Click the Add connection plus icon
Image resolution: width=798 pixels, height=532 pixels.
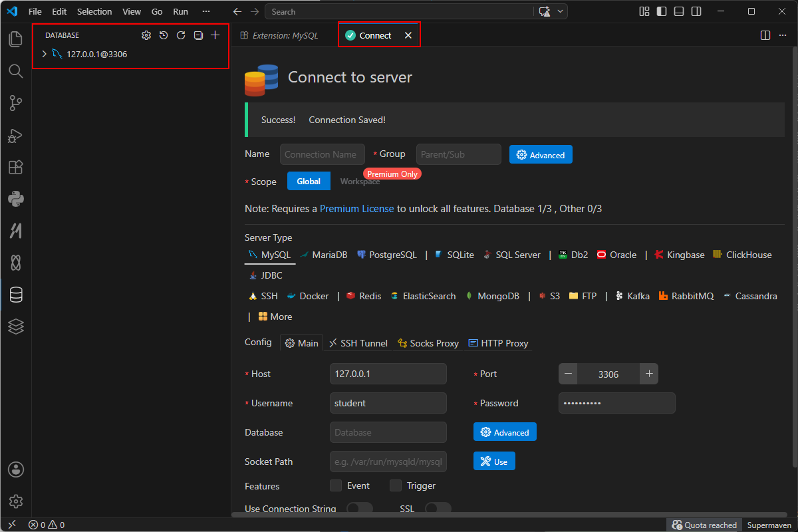215,35
